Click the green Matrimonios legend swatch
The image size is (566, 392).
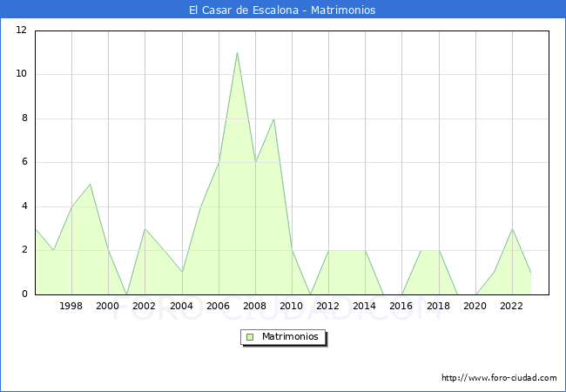click(250, 337)
